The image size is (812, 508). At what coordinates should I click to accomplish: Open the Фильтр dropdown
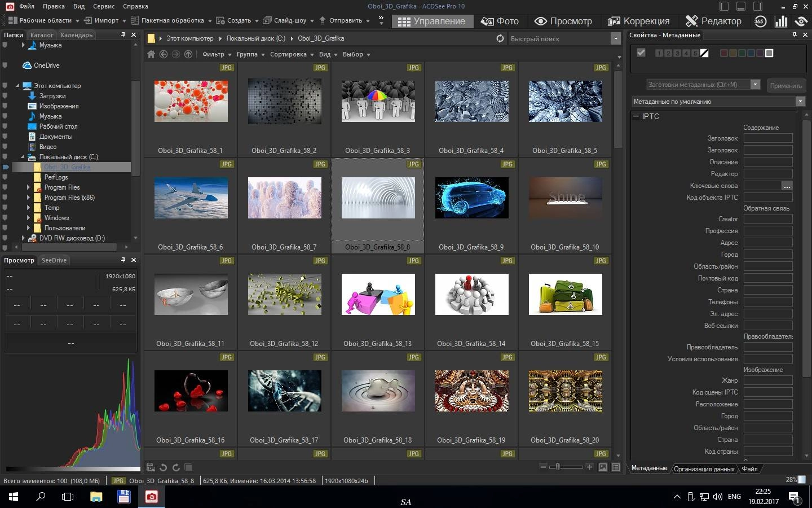217,54
